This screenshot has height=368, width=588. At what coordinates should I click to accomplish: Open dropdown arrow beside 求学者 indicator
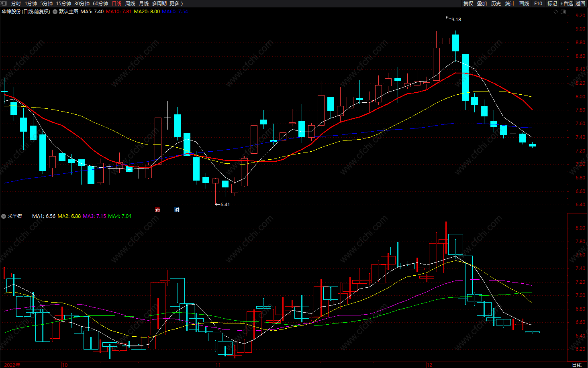(x=4, y=216)
